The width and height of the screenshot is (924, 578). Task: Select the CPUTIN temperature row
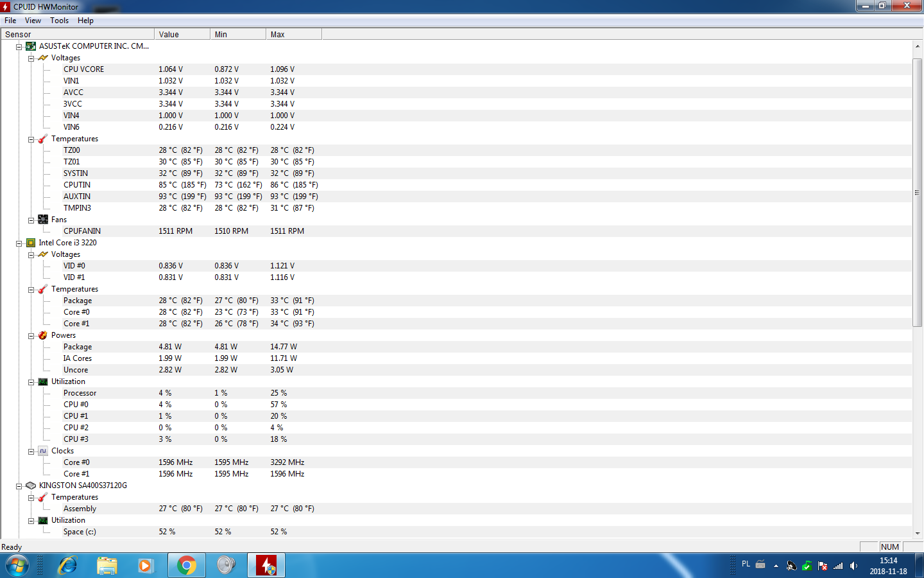[x=456, y=185]
